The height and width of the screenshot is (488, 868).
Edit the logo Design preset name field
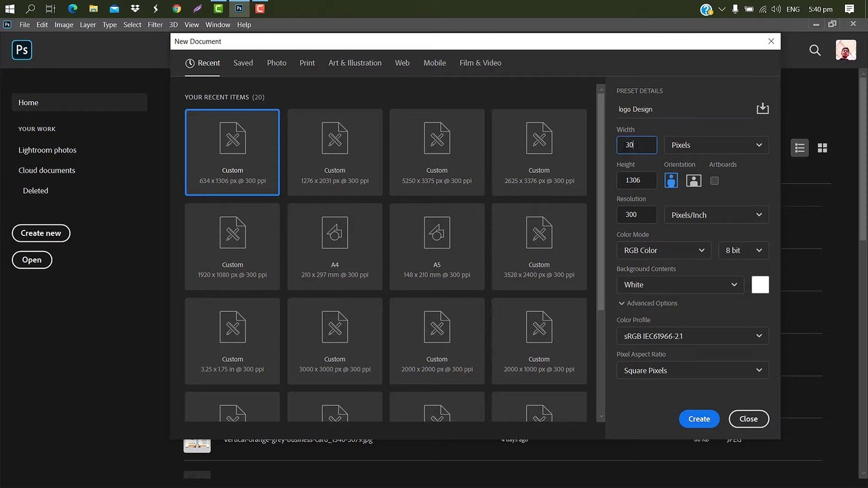tap(684, 109)
